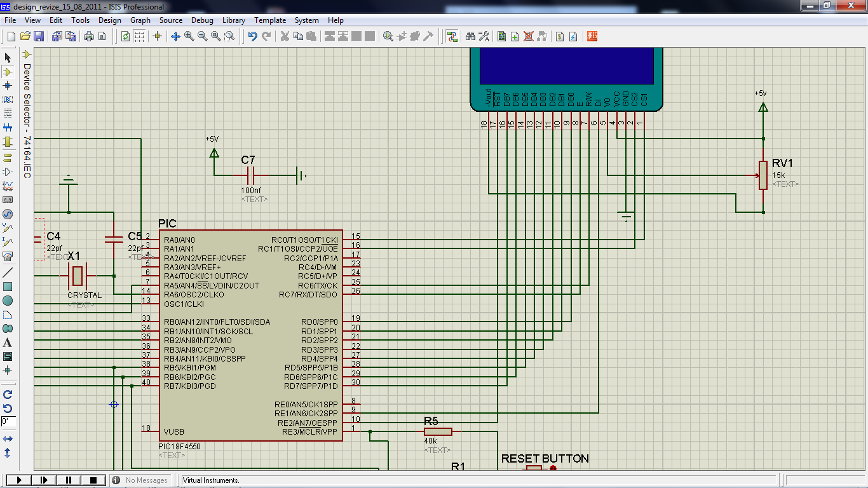Open the Tools menu
The width and height of the screenshot is (868, 488).
(80, 20)
